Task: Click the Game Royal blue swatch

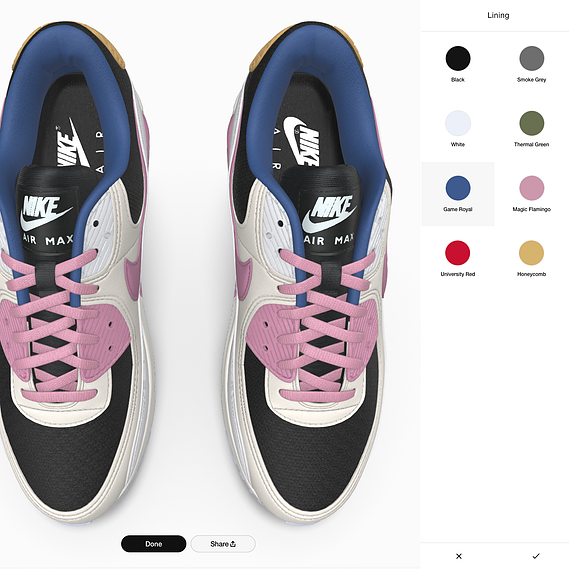Action: point(458,188)
